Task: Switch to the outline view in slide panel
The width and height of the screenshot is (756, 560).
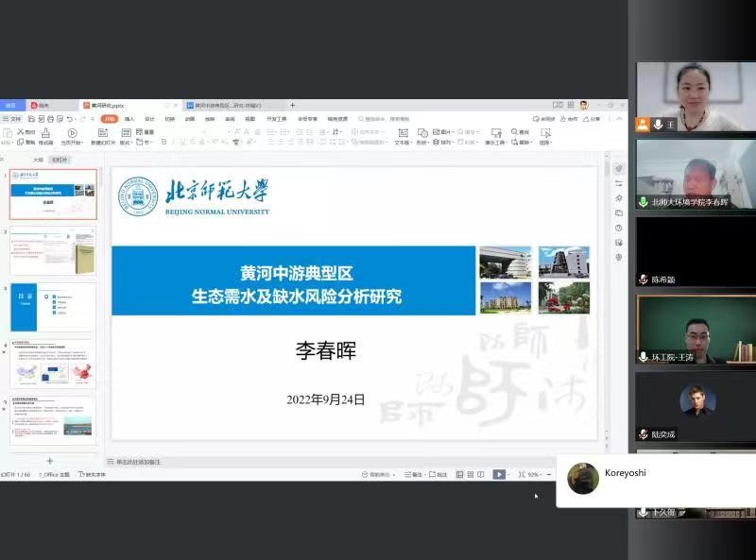Action: [x=38, y=161]
